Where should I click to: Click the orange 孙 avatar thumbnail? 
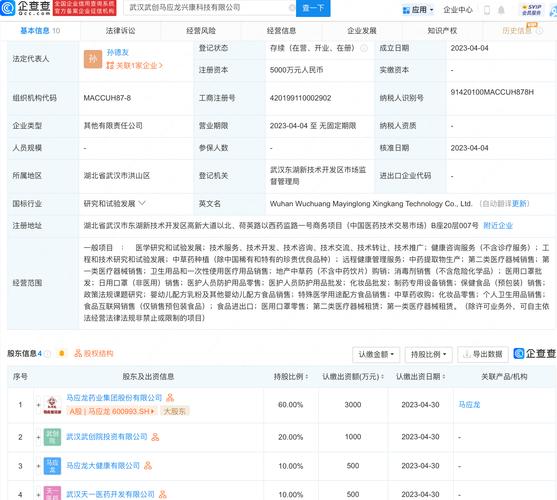pyautogui.click(x=93, y=59)
